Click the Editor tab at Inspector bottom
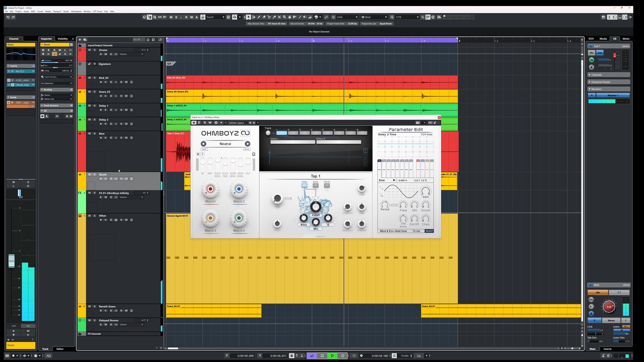The width and height of the screenshot is (644, 362). [x=60, y=349]
